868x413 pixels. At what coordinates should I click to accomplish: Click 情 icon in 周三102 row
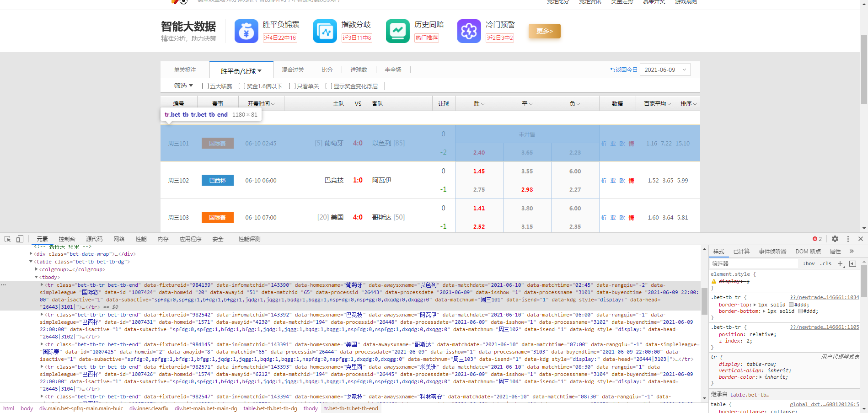coord(631,180)
